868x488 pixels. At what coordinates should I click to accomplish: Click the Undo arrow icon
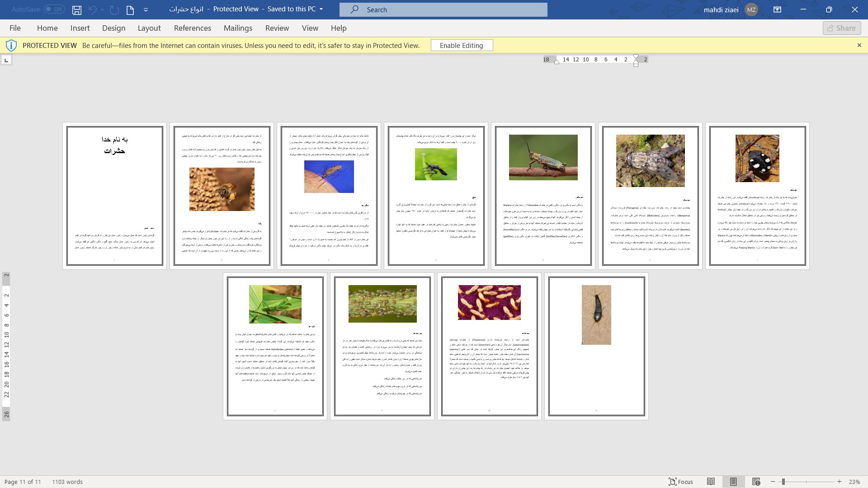(x=92, y=9)
